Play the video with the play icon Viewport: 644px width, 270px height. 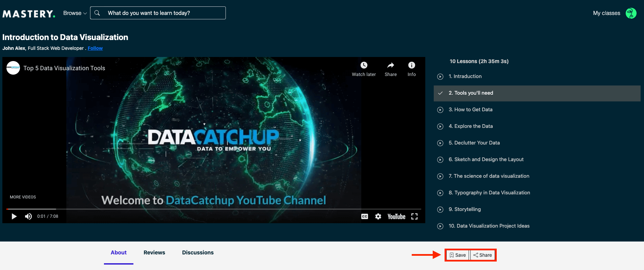pyautogui.click(x=14, y=216)
